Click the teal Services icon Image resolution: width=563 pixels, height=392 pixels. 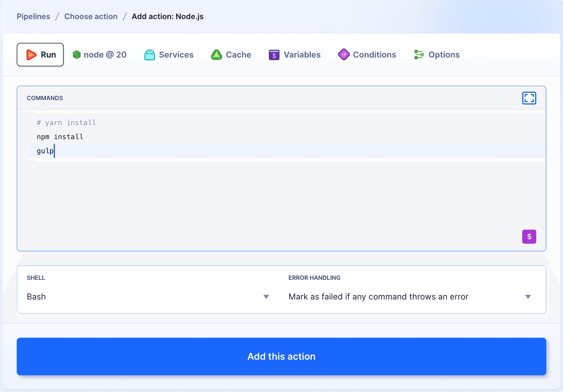tap(150, 55)
